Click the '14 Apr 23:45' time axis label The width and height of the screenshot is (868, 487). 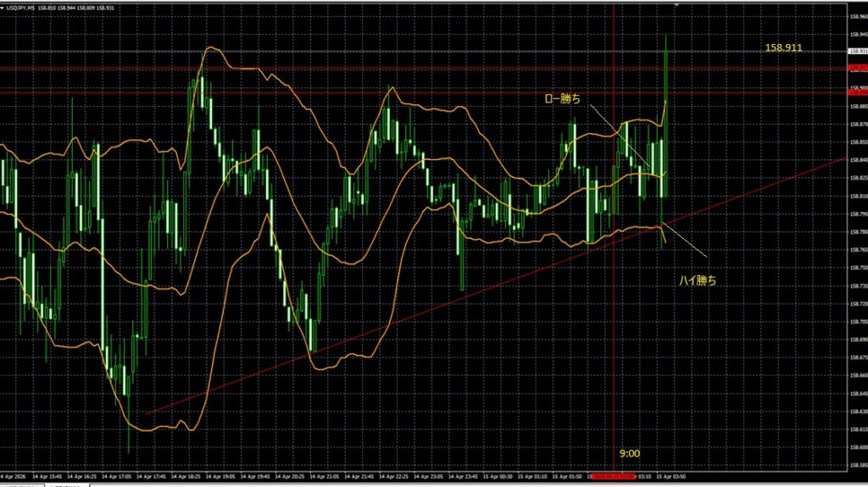coord(463,476)
